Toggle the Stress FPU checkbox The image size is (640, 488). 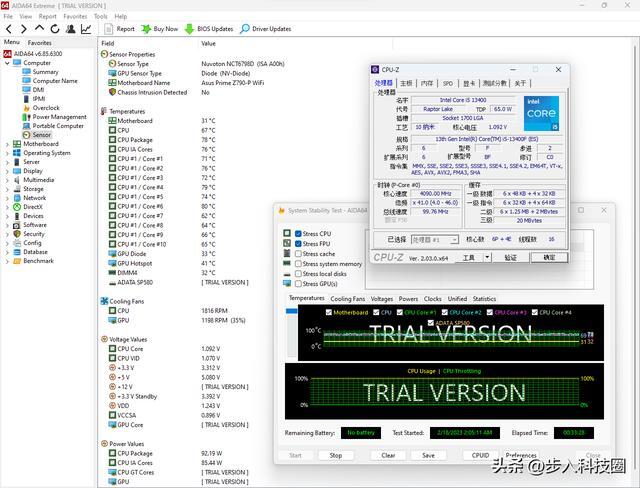pyautogui.click(x=298, y=244)
